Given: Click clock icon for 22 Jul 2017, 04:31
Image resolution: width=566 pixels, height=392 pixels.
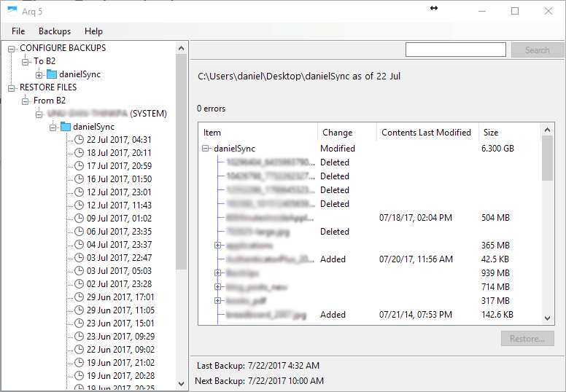Looking at the screenshot, I should pos(79,140).
